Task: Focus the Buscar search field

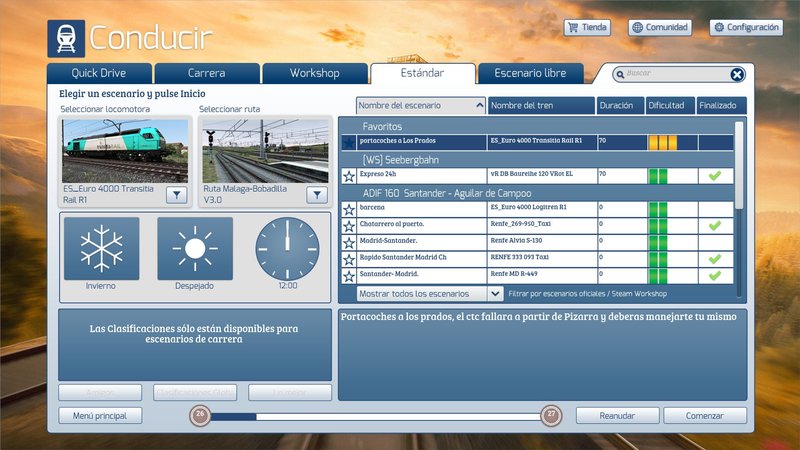Action: click(673, 74)
